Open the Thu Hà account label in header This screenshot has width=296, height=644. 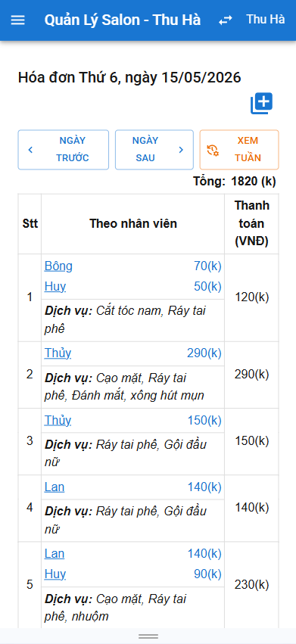266,20
